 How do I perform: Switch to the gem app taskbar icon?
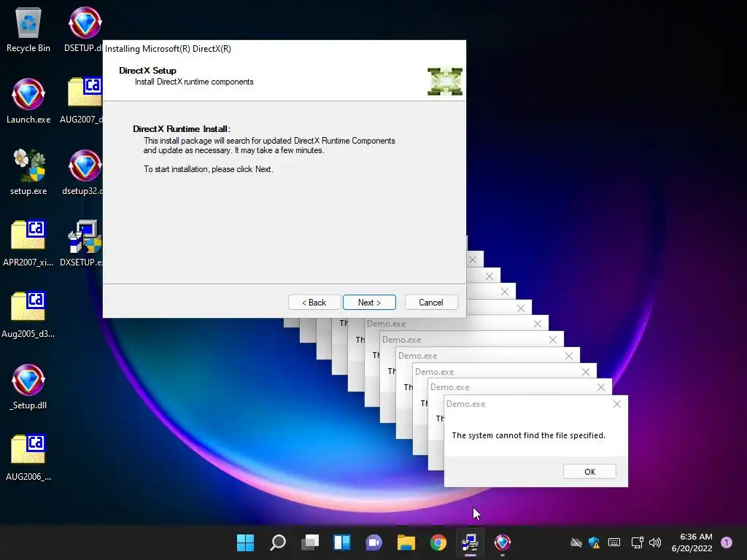pos(502,542)
